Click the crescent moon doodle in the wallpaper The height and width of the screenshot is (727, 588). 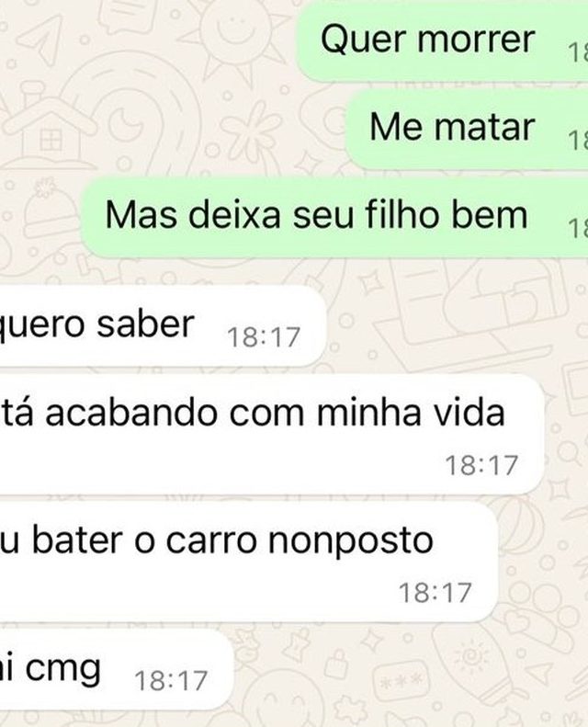coord(126,124)
